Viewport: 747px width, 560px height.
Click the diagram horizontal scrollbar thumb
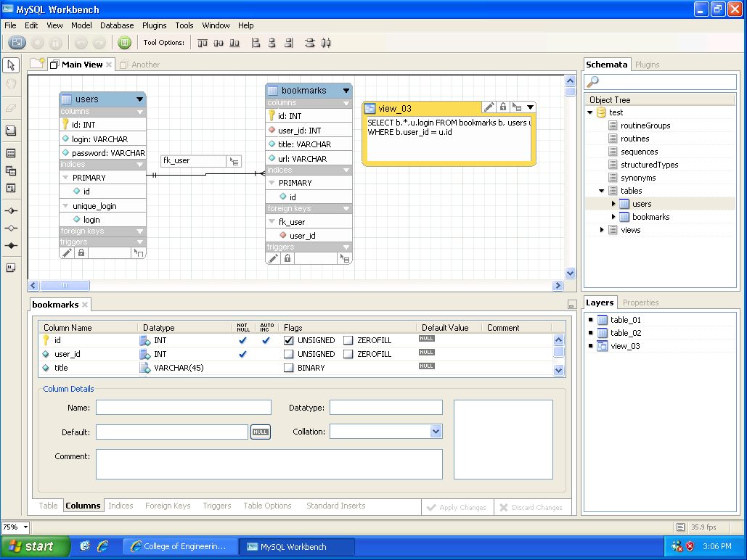point(65,285)
